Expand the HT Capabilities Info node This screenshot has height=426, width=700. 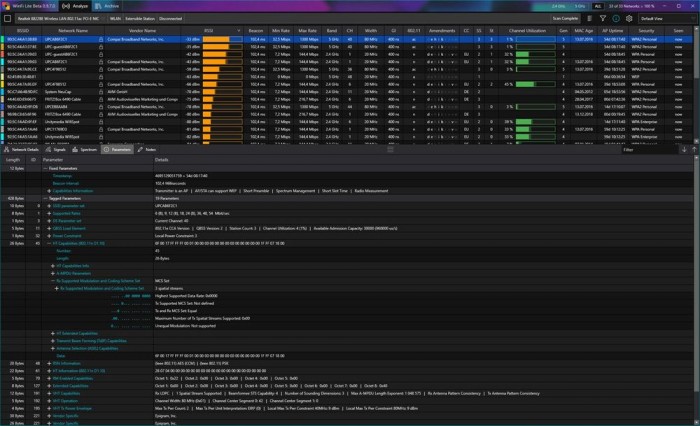[x=53, y=264]
